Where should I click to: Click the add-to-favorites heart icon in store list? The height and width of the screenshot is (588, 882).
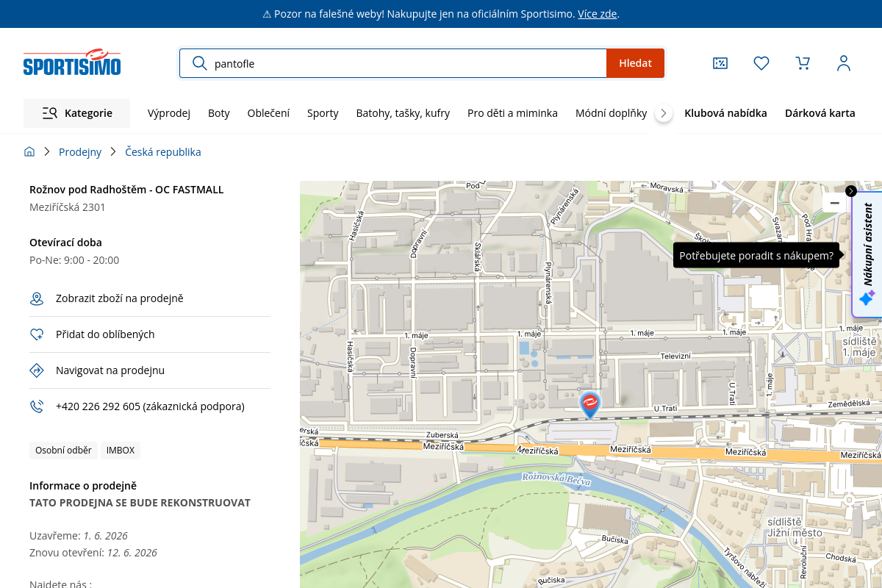[37, 334]
